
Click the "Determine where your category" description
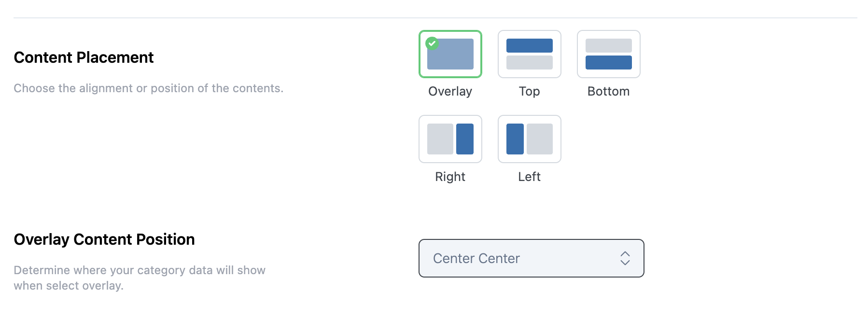(140, 270)
